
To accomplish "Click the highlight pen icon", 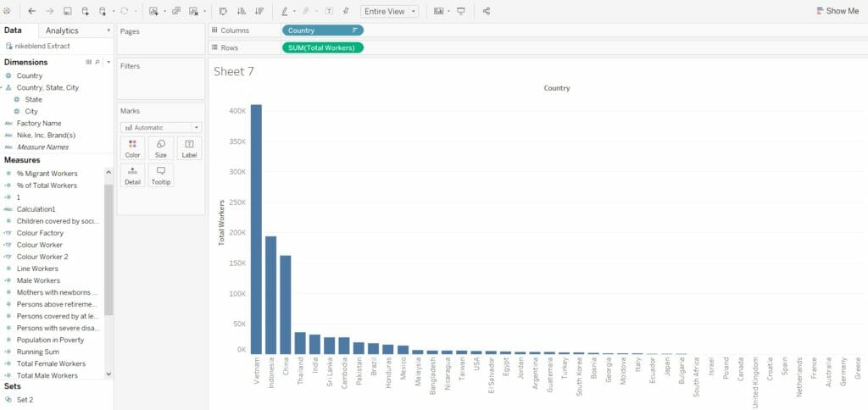I will pos(285,11).
